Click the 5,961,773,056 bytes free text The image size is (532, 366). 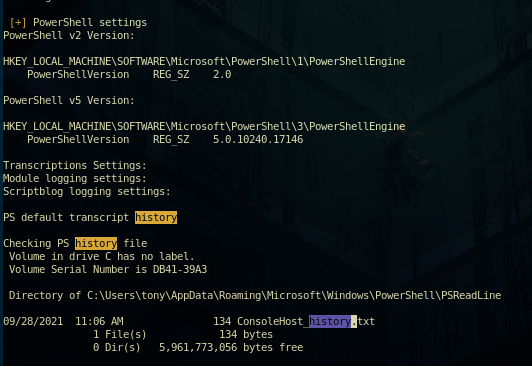click(x=231, y=347)
